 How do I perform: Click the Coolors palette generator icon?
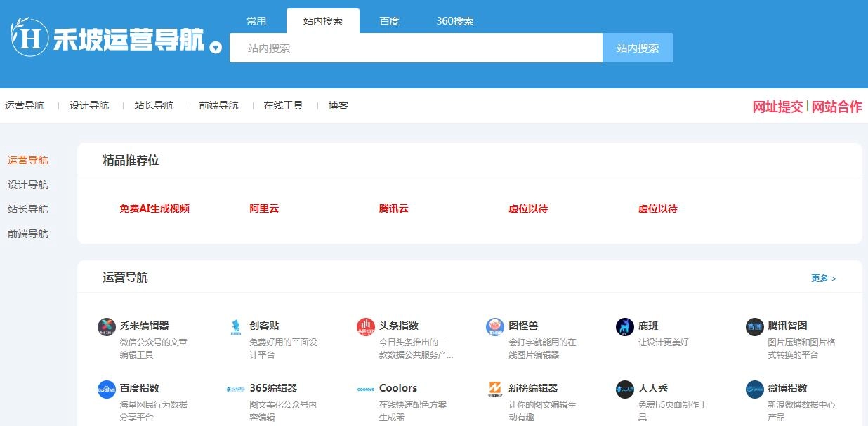tap(364, 387)
